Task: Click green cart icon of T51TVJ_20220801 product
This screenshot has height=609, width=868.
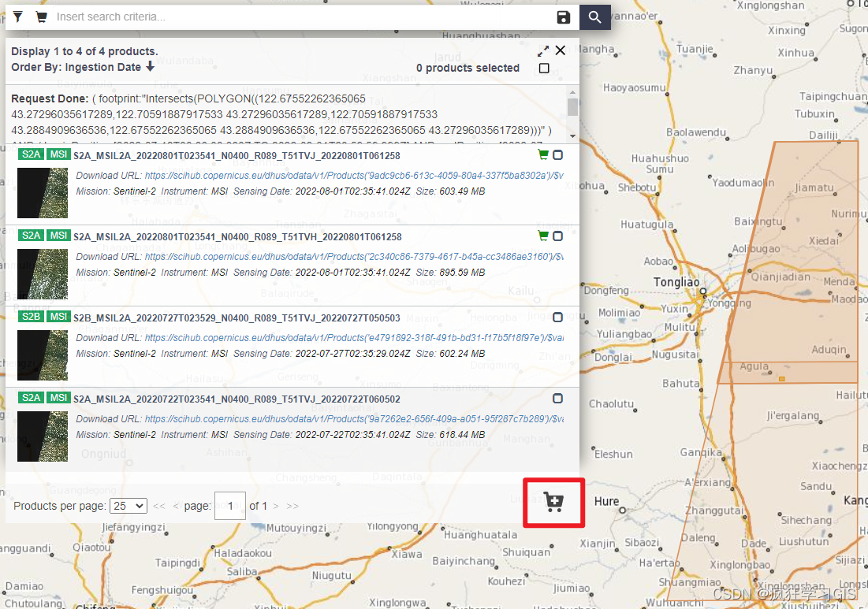Action: click(x=543, y=155)
